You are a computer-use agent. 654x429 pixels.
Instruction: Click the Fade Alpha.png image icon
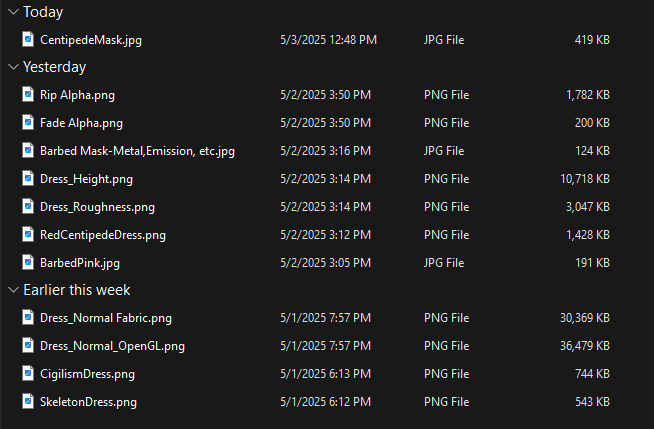28,122
